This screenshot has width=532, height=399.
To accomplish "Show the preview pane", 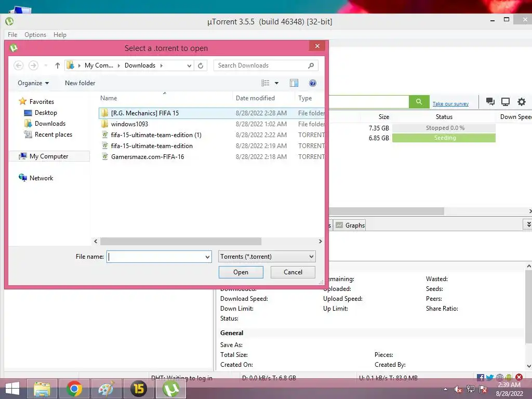I will coord(294,83).
